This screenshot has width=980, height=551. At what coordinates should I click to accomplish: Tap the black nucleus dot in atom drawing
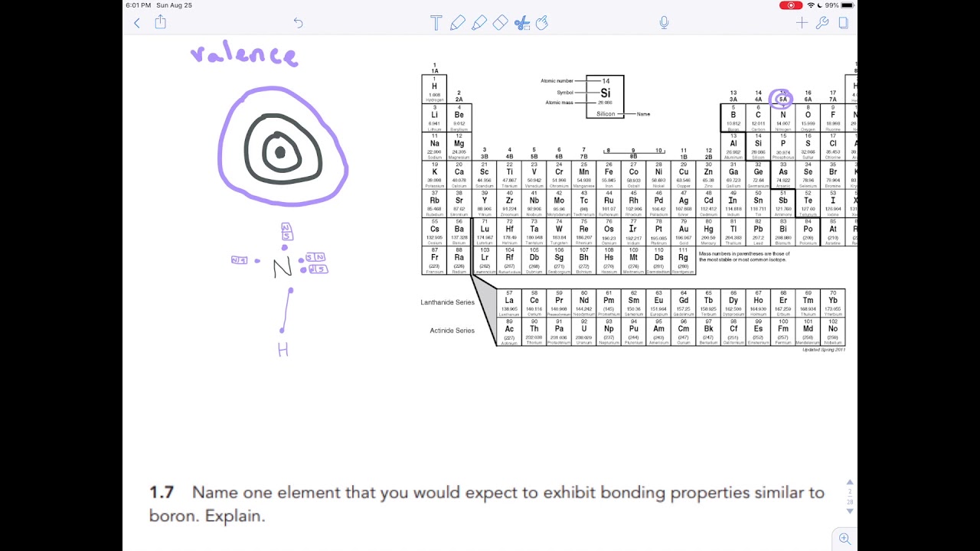280,153
